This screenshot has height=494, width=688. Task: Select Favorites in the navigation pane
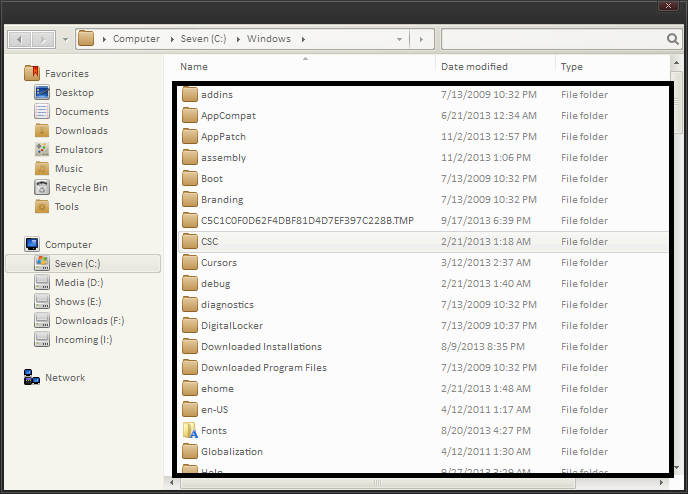point(67,74)
